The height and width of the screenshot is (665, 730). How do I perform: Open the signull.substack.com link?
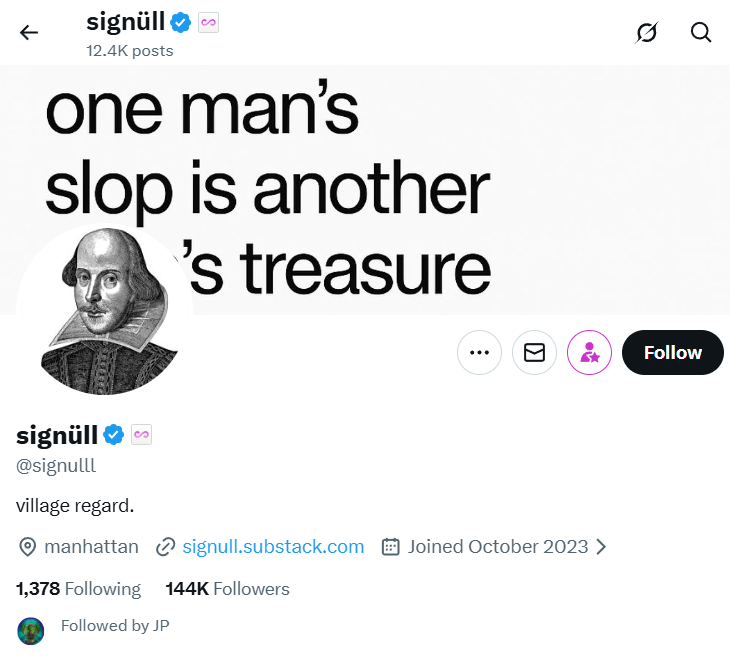tap(273, 547)
